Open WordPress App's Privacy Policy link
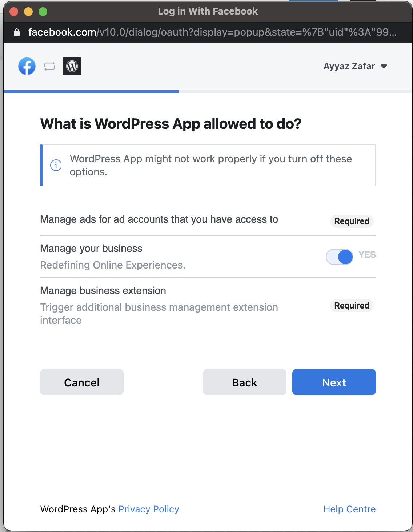Screen dimensions: 413x532 [149, 509]
